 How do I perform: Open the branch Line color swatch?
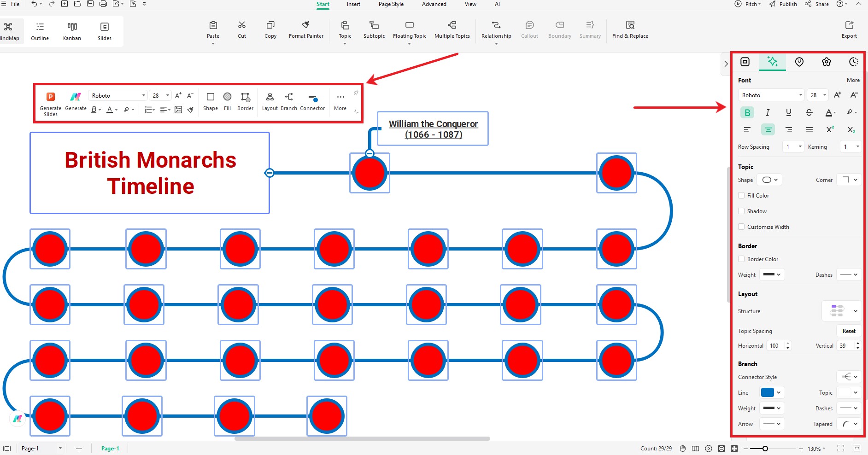772,392
